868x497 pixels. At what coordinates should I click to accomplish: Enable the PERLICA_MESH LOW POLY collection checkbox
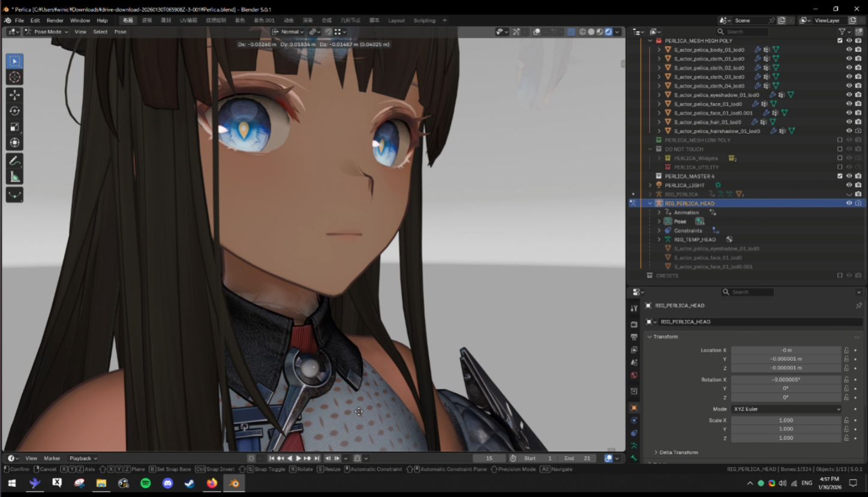[x=840, y=140]
